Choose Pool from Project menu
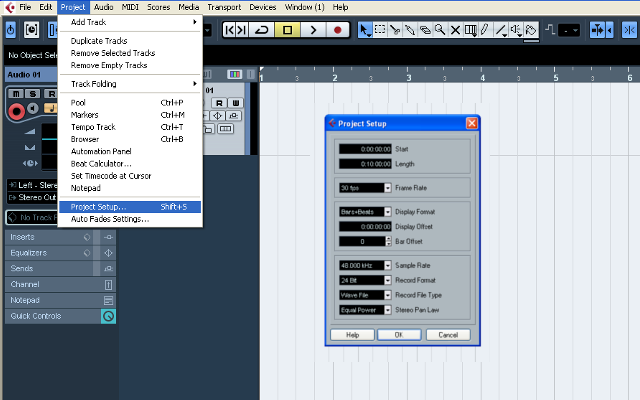 tap(130, 102)
